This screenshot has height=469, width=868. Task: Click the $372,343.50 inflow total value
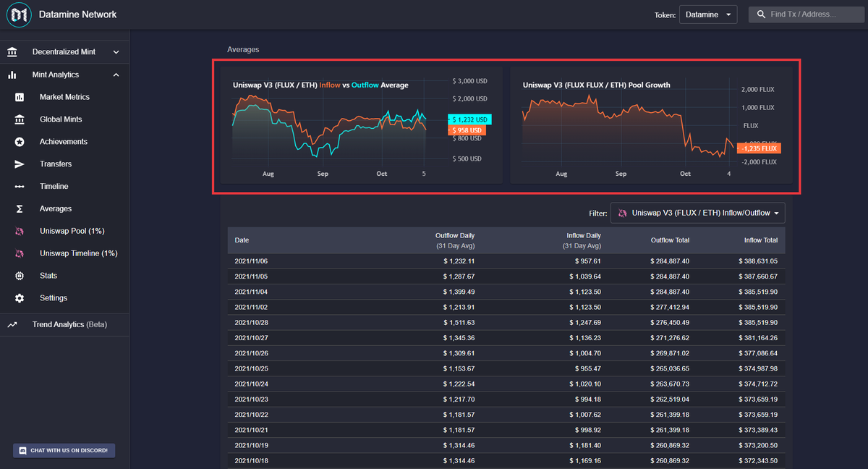[x=757, y=460]
